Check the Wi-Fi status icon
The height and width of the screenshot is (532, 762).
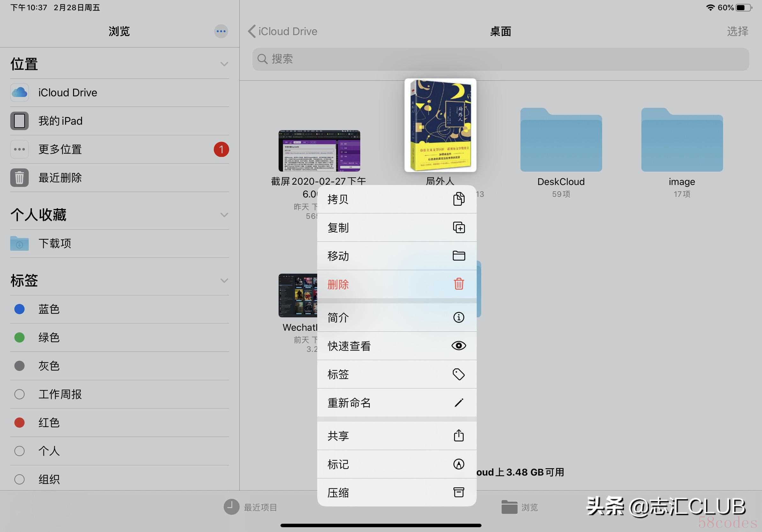(x=710, y=7)
